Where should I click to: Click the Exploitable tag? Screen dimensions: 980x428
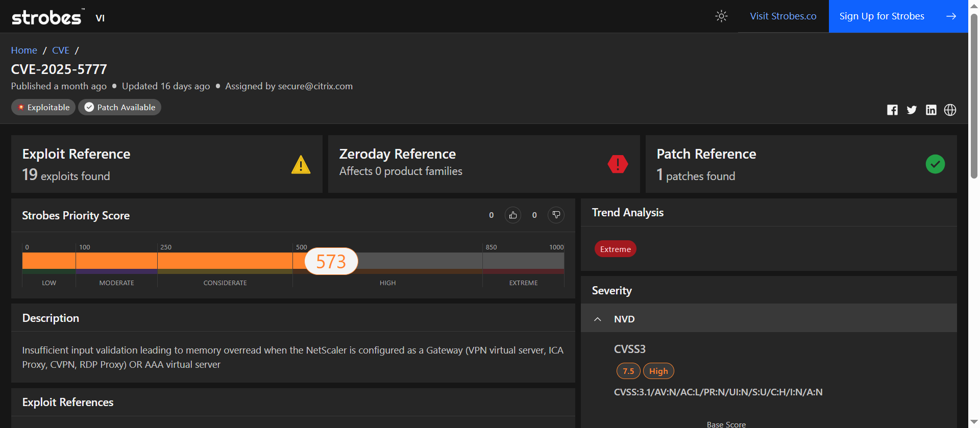43,107
